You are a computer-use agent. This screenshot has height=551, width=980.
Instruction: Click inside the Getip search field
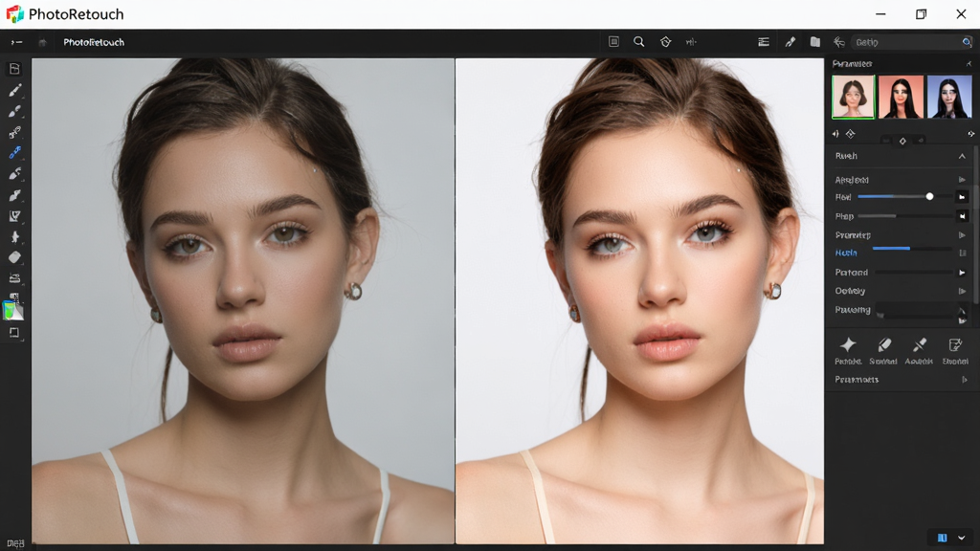pos(906,42)
